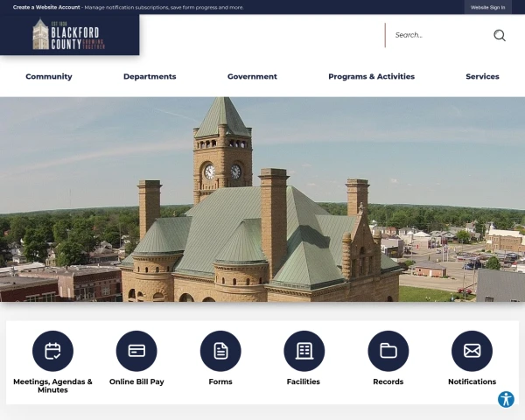The height and width of the screenshot is (420, 525).
Task: Expand the Services menu
Action: 482,76
